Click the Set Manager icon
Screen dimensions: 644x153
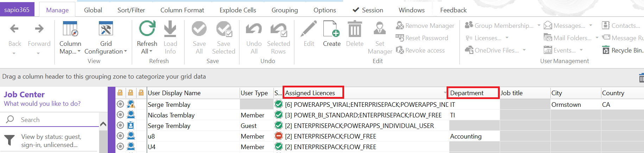379,29
